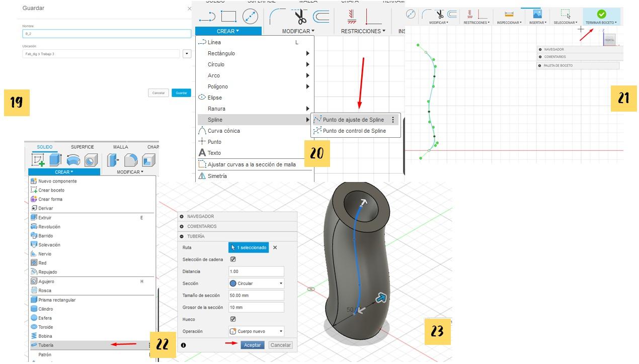Open the Ubicación dropdown arrow in Guardar dialog
This screenshot has width=639, height=364.
click(187, 53)
